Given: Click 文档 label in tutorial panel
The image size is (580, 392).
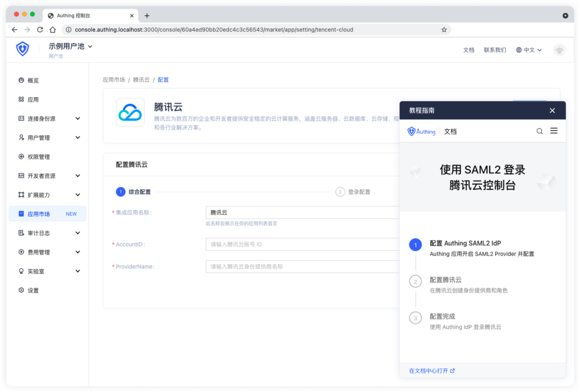Looking at the screenshot, I should point(450,131).
